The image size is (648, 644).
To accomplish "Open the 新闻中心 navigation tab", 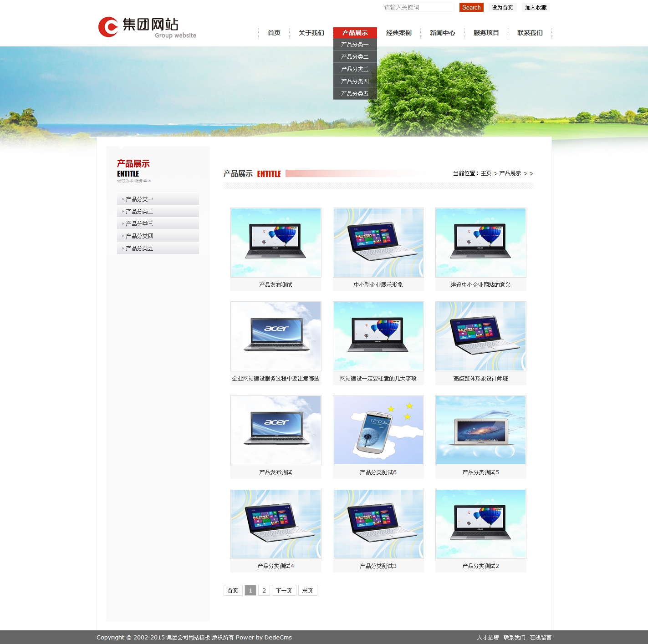I will click(442, 33).
